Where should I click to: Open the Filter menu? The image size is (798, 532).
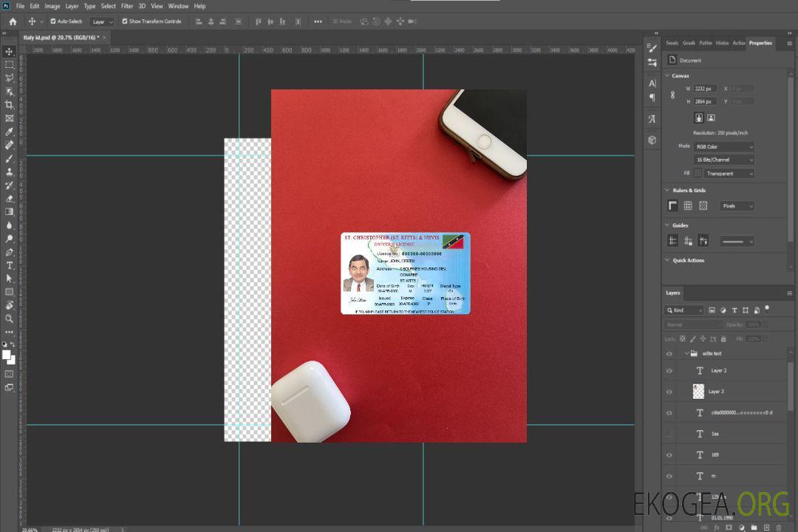(127, 6)
